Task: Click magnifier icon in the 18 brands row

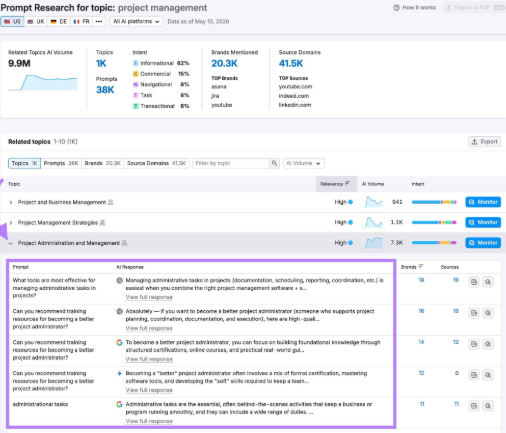Action: (x=488, y=282)
